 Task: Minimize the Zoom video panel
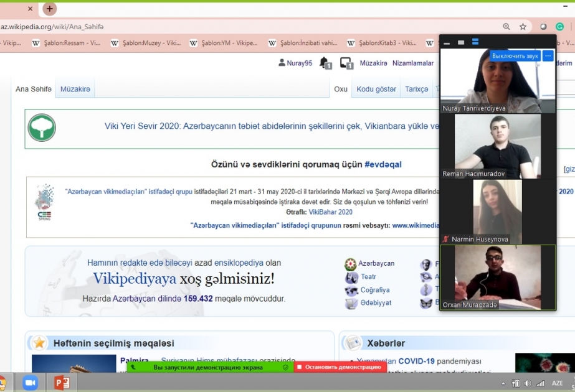coord(447,42)
